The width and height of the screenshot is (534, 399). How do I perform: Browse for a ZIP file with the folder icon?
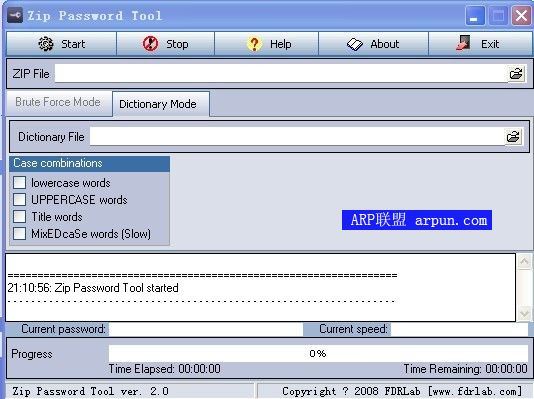click(516, 74)
